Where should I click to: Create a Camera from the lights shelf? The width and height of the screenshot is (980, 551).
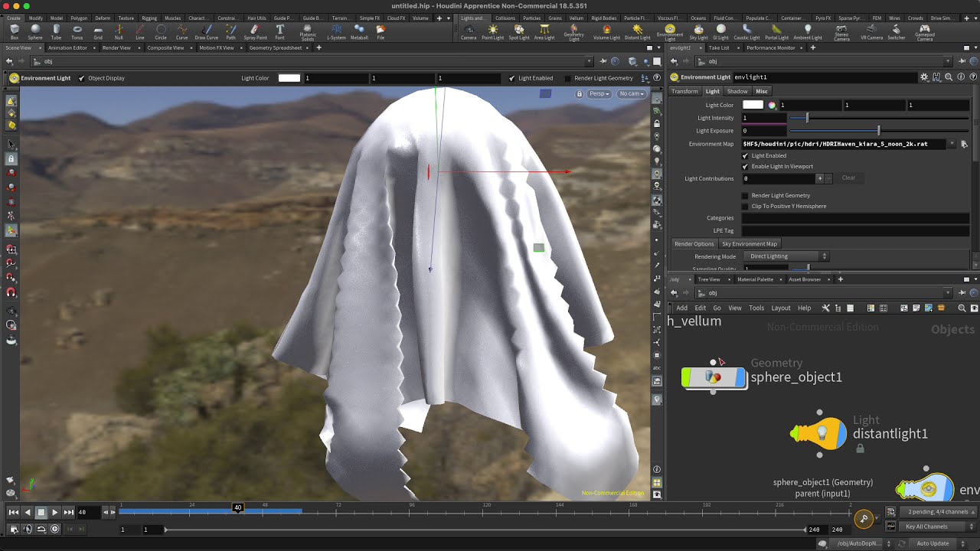(x=468, y=32)
